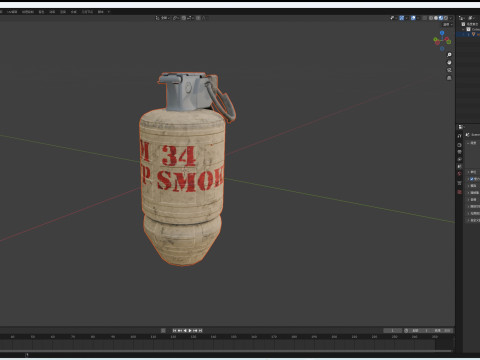Toggle perspective/orthographic grid icon
Image resolution: width=480 pixels, height=360 pixels.
pyautogui.click(x=449, y=78)
